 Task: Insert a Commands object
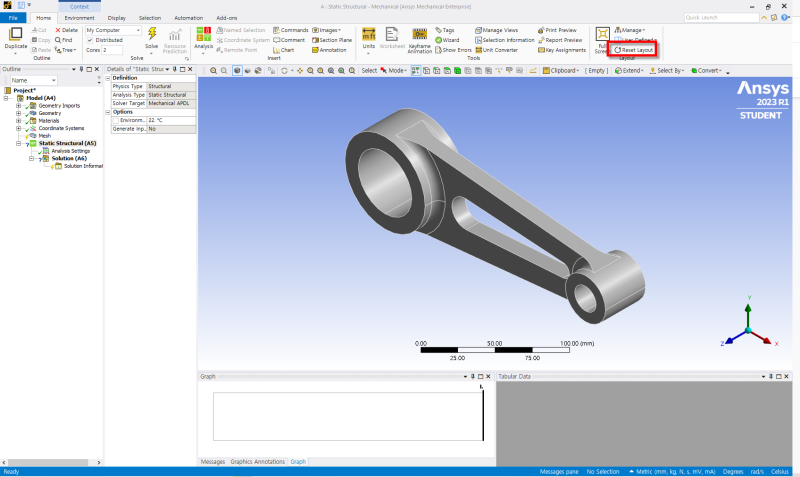290,30
